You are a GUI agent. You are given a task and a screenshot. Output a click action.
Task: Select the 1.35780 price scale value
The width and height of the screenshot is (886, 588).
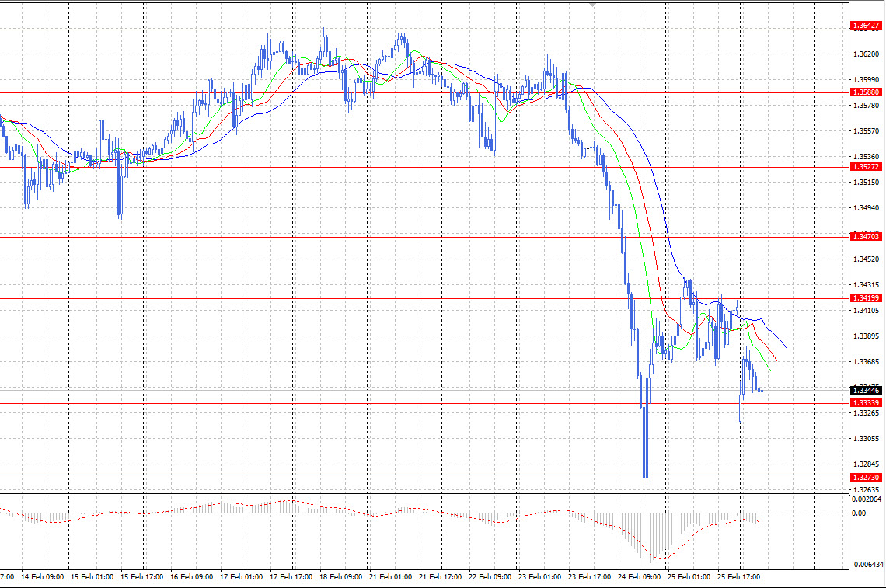[866, 105]
